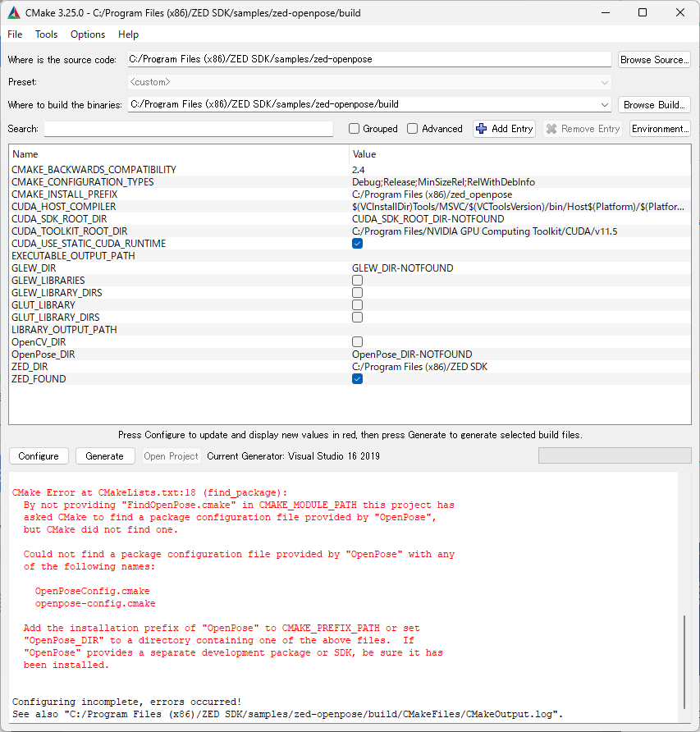Open the Tools menu
The height and width of the screenshot is (732, 700).
tap(46, 34)
